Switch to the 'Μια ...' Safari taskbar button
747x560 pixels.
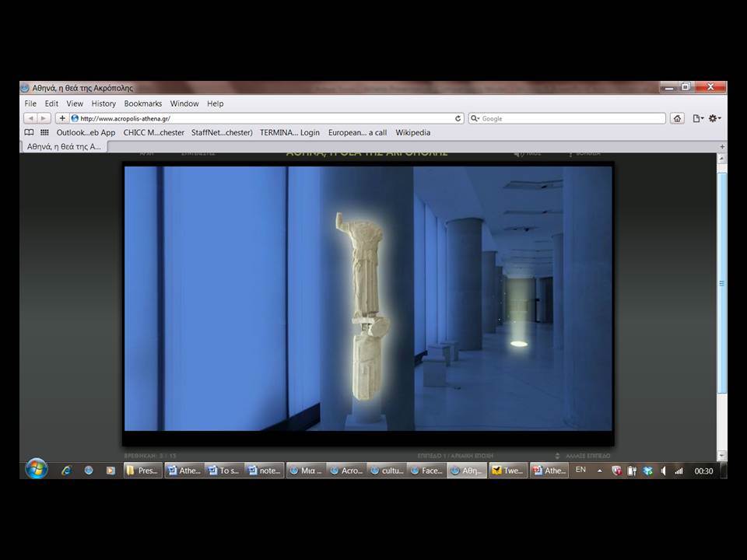click(x=306, y=471)
